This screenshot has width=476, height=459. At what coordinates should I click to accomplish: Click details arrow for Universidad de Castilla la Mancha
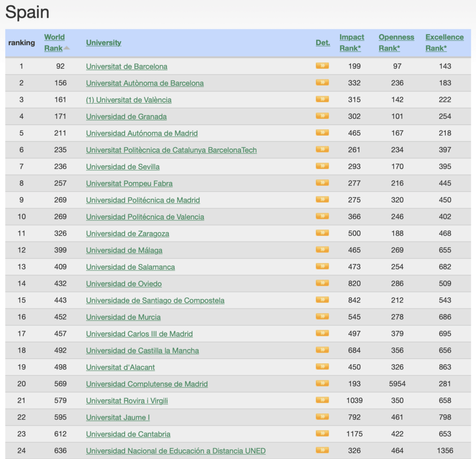pyautogui.click(x=322, y=349)
